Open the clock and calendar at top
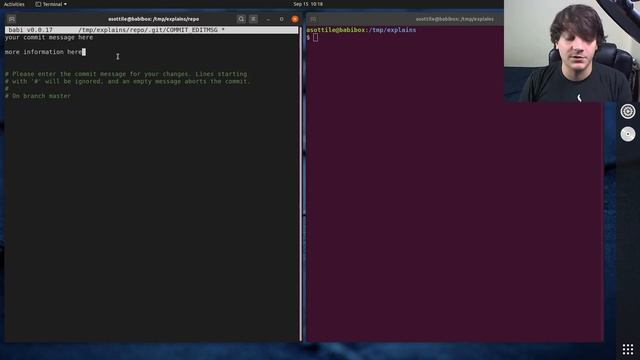This screenshot has width=640, height=360. pyautogui.click(x=308, y=4)
